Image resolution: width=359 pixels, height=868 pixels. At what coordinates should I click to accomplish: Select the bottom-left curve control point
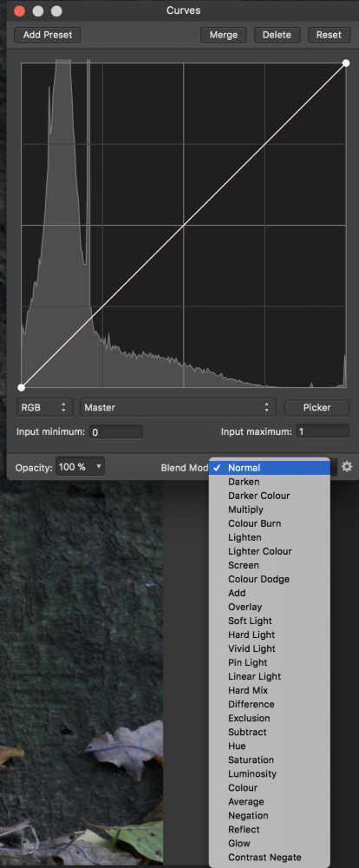click(22, 387)
